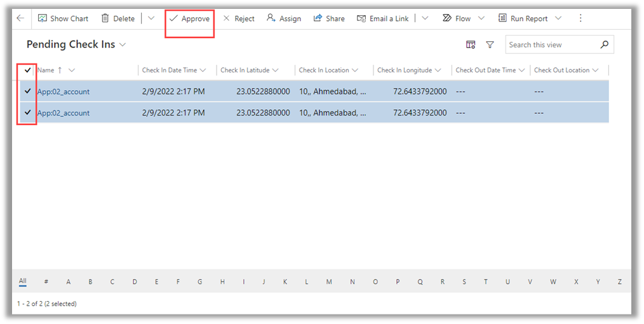Click the search magnifier icon
The width and height of the screenshot is (644, 324).
(x=604, y=44)
